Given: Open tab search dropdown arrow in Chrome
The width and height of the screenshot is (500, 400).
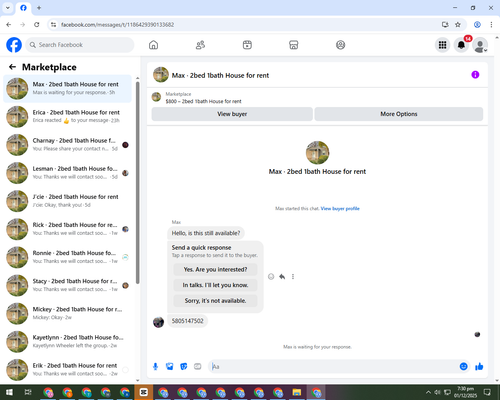Looking at the screenshot, I should point(8,8).
